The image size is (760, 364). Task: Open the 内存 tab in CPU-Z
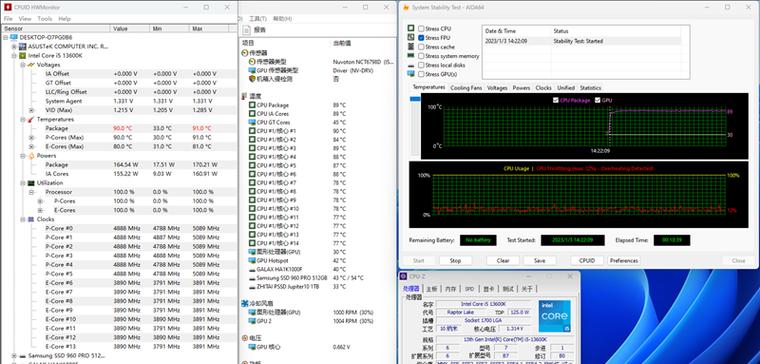[x=451, y=289]
